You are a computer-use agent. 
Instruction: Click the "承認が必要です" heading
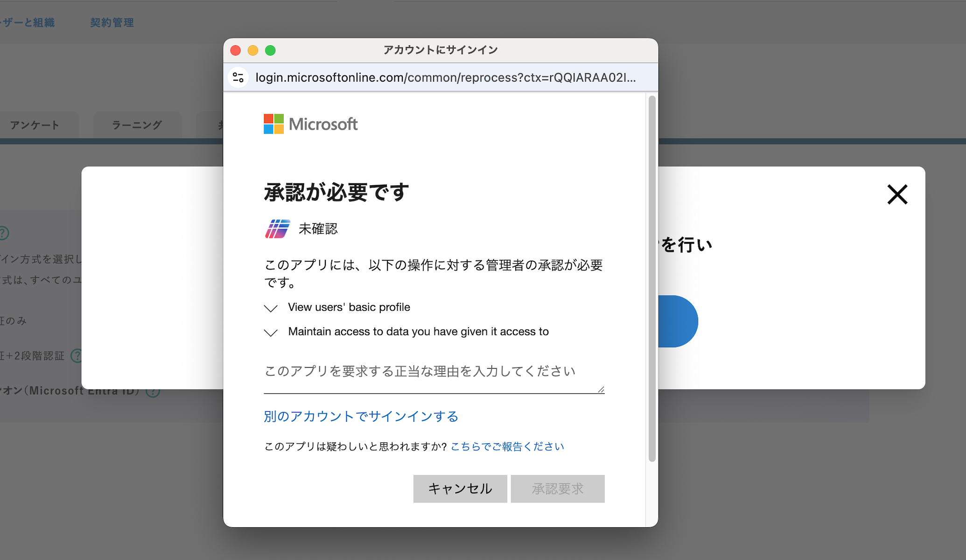[x=336, y=192]
